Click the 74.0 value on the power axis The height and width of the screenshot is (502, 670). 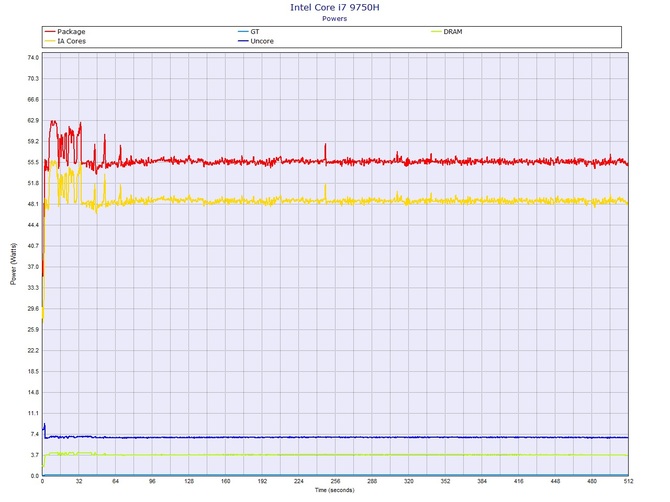tap(34, 58)
